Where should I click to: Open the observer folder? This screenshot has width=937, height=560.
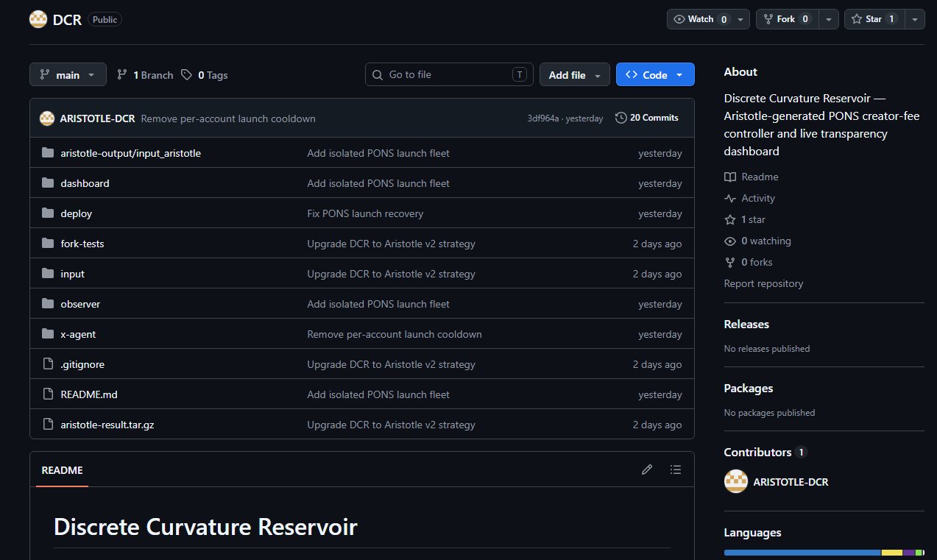click(80, 304)
